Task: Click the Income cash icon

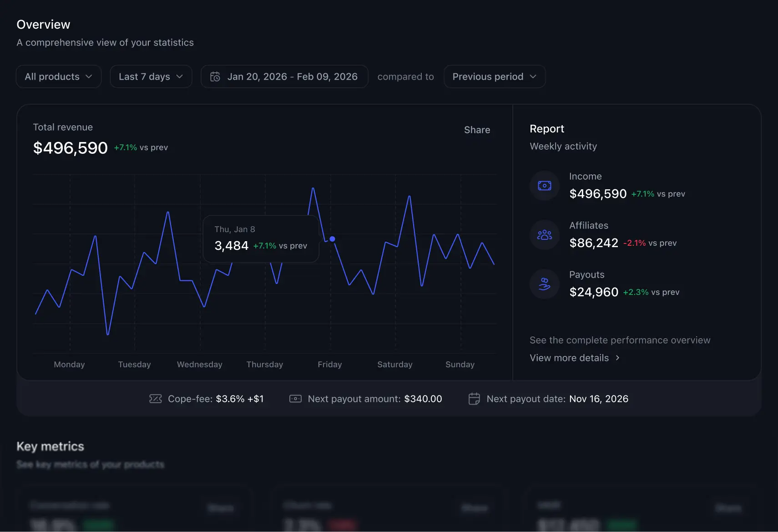Action: pos(545,186)
